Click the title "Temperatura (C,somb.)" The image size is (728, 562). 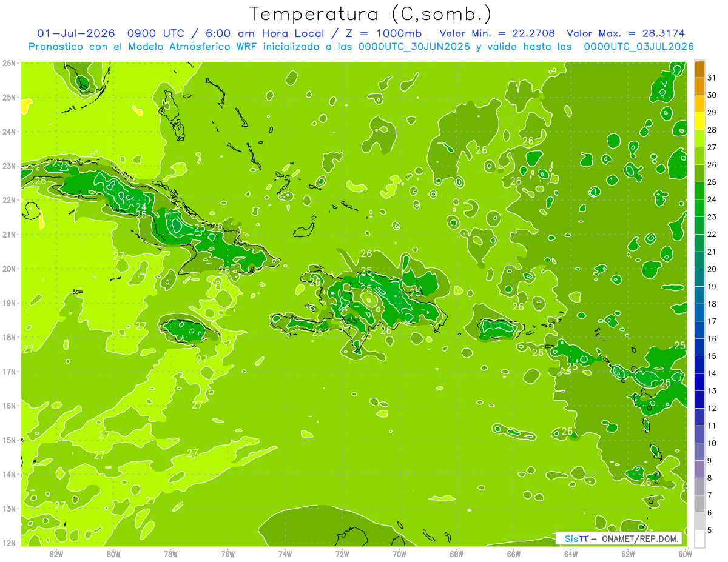point(371,14)
